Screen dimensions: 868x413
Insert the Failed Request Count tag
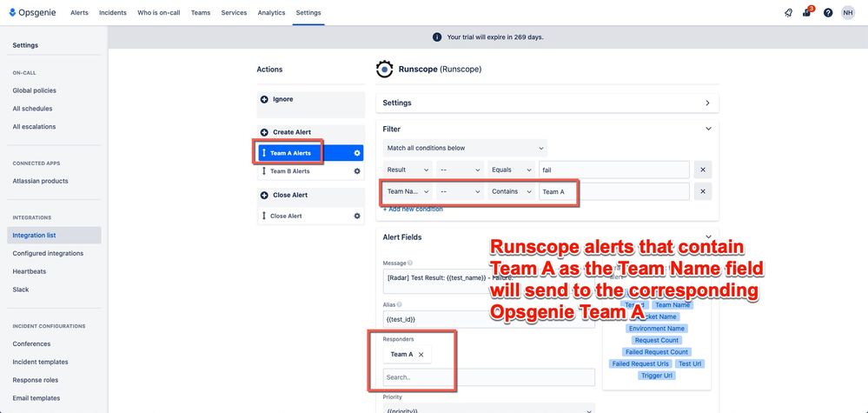click(x=657, y=352)
